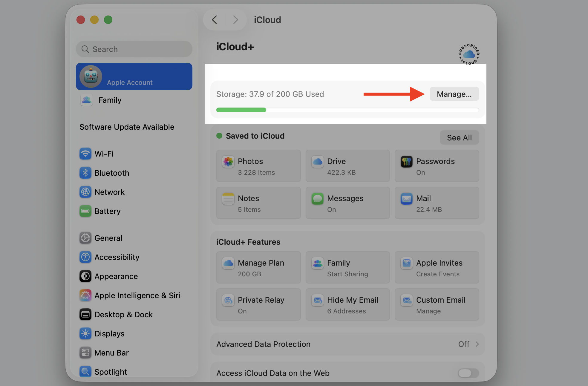Click the Messages bubble icon
This screenshot has width=588, height=386.
(x=317, y=199)
